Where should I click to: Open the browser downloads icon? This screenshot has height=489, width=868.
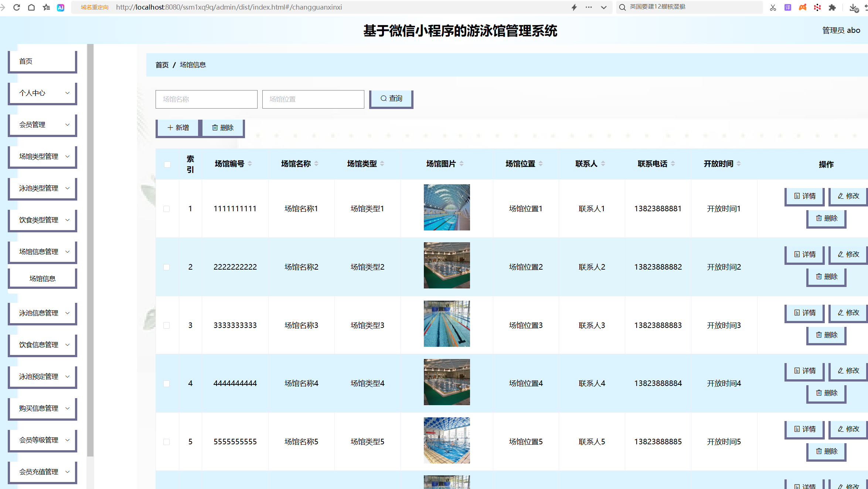(853, 7)
